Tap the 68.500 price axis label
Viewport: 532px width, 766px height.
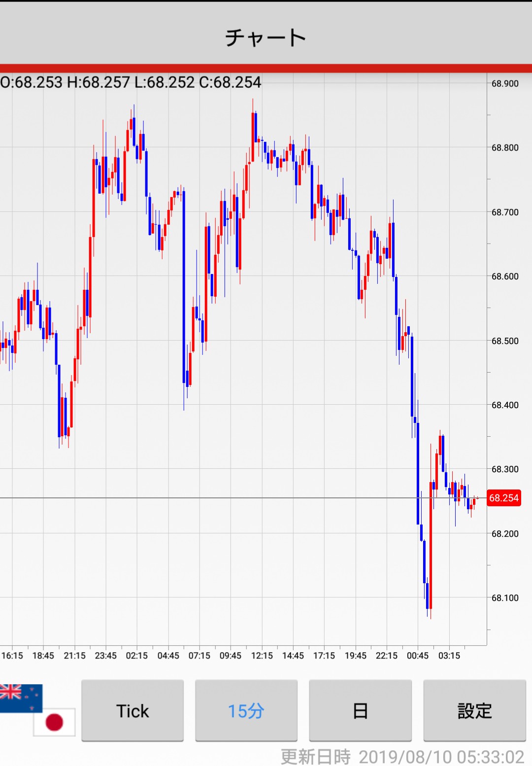tap(505, 341)
